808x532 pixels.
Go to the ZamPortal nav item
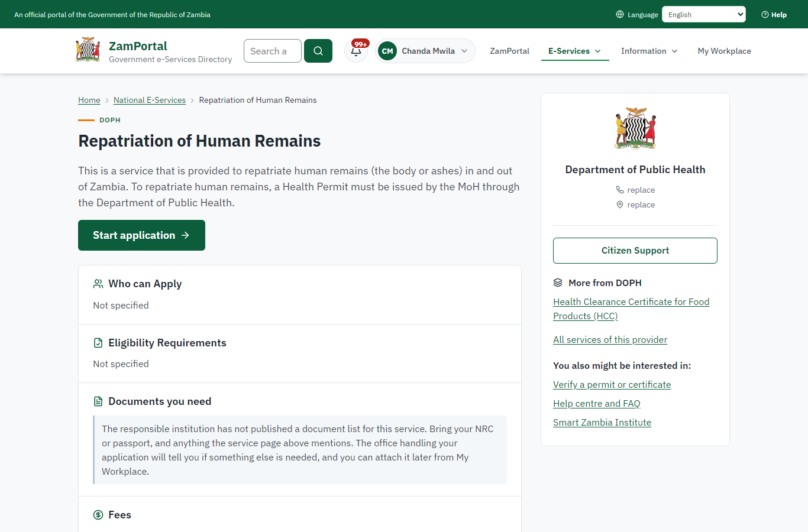[509, 51]
